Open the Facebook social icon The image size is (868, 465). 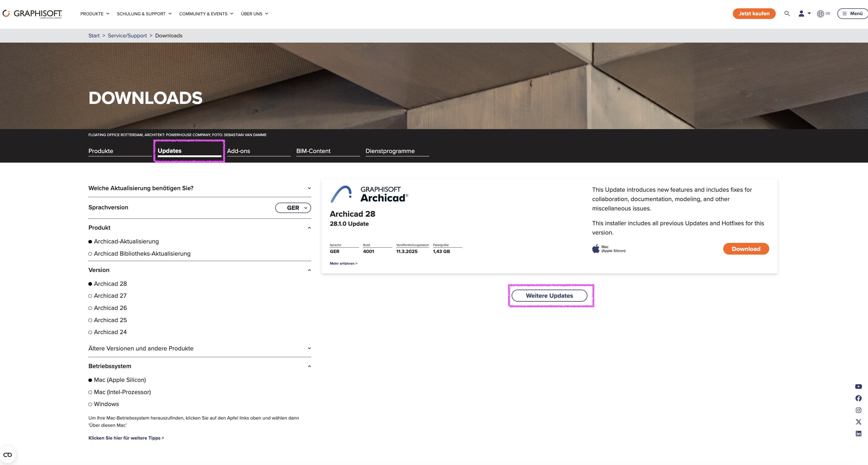coord(859,398)
